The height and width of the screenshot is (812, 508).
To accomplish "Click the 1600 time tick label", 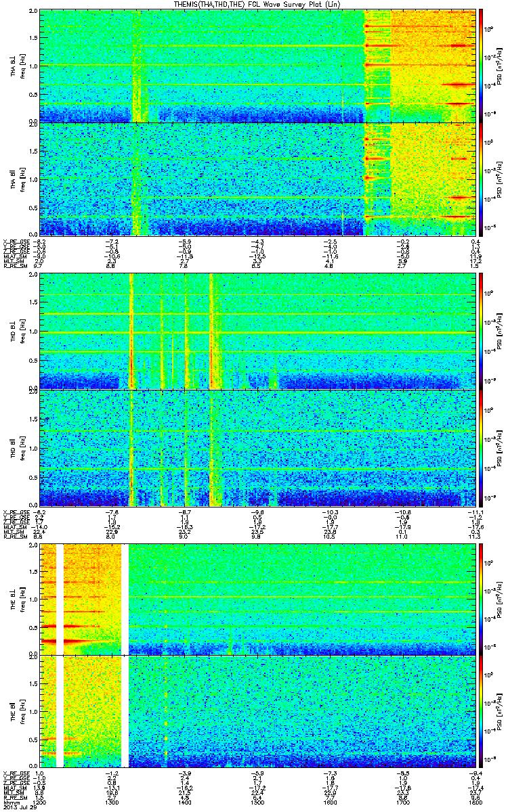I will tap(330, 801).
